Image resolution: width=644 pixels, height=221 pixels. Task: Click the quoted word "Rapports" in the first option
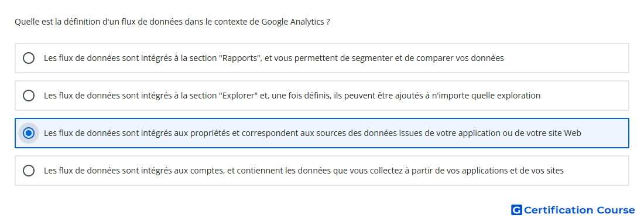point(241,58)
